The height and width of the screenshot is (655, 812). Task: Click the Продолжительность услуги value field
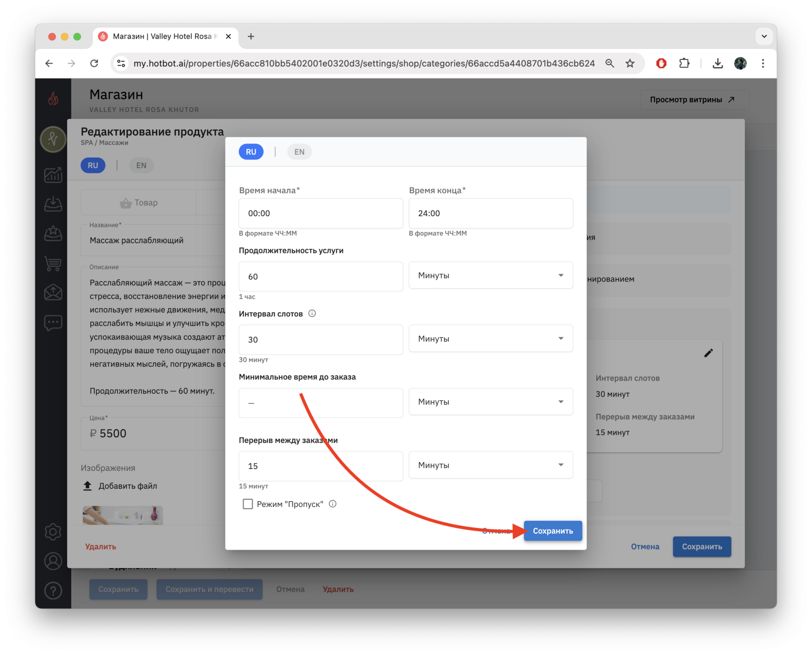click(x=321, y=277)
